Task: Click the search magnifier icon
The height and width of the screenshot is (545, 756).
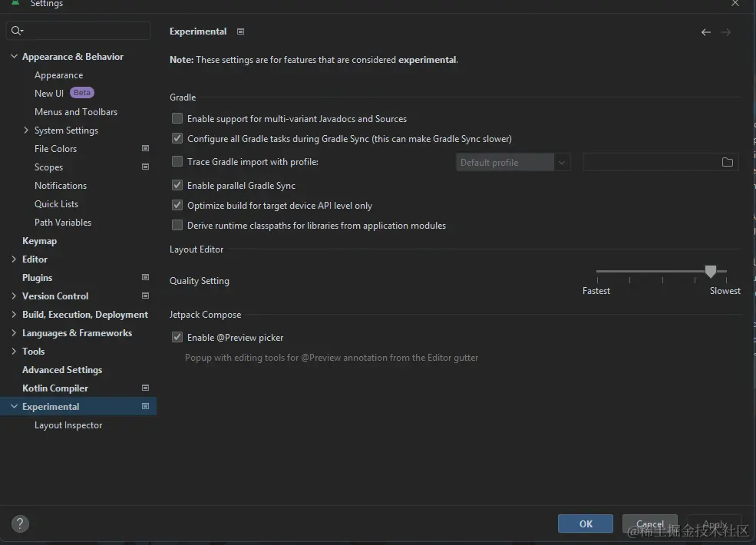Action: click(17, 31)
